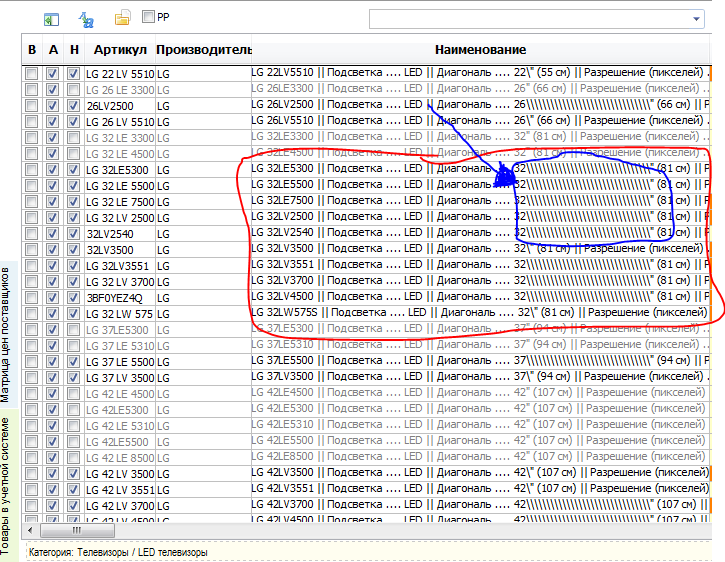The image size is (725, 562).
Task: Select the article cell LG 32 LE 4500
Action: 120,154
